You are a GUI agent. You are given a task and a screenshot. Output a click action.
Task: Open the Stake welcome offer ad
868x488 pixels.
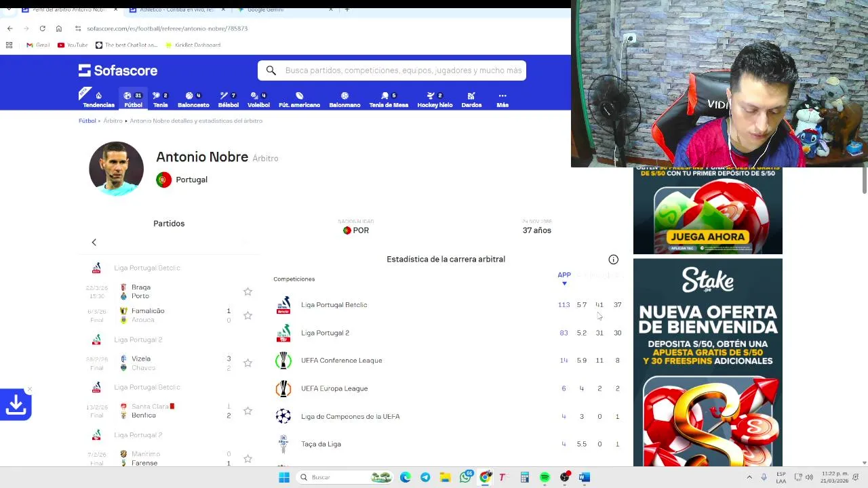[708, 363]
